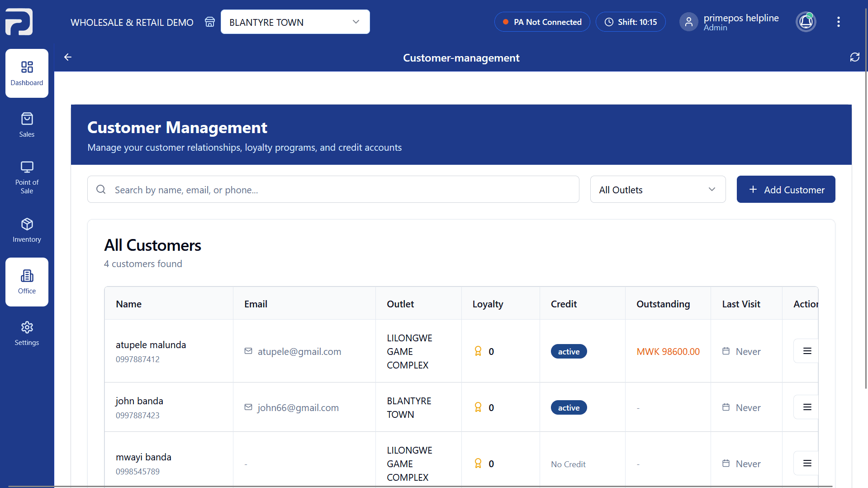
Task: Click the active credit badge for john banda
Action: coord(569,407)
